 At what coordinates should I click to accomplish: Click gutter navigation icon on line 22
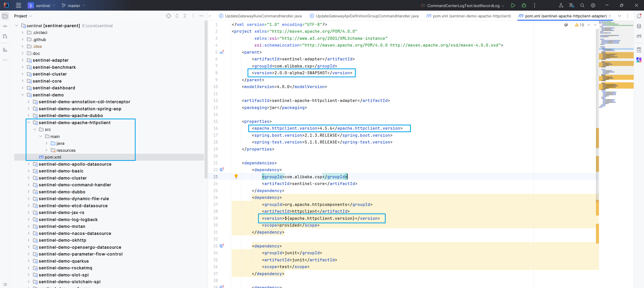pos(222,170)
